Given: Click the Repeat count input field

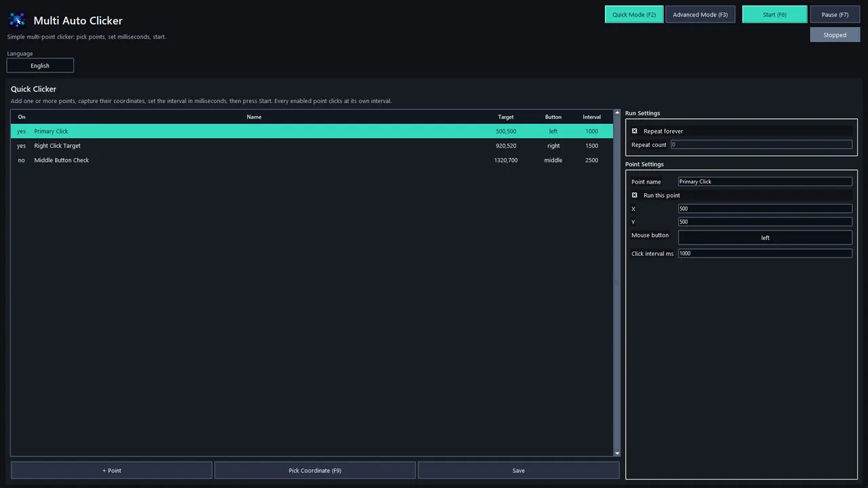Looking at the screenshot, I should pyautogui.click(x=762, y=144).
